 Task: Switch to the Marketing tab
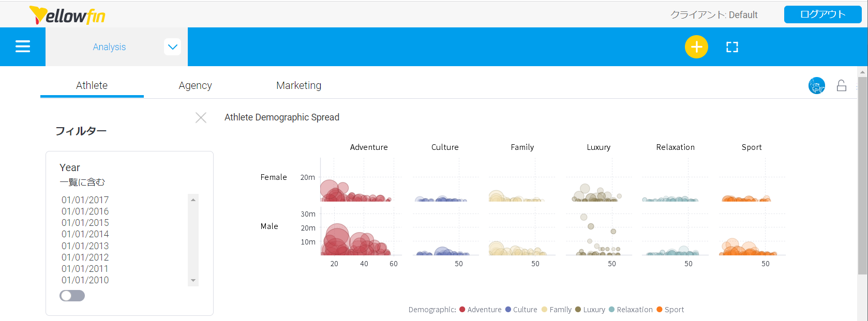point(298,85)
